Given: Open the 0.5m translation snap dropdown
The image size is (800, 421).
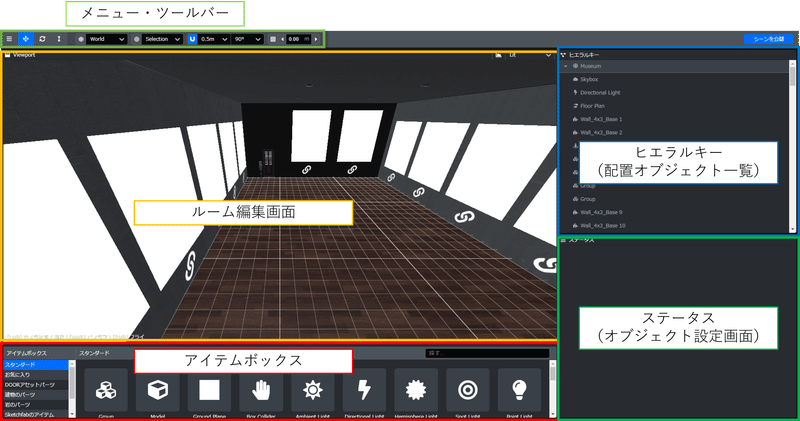Looking at the screenshot, I should (x=214, y=39).
